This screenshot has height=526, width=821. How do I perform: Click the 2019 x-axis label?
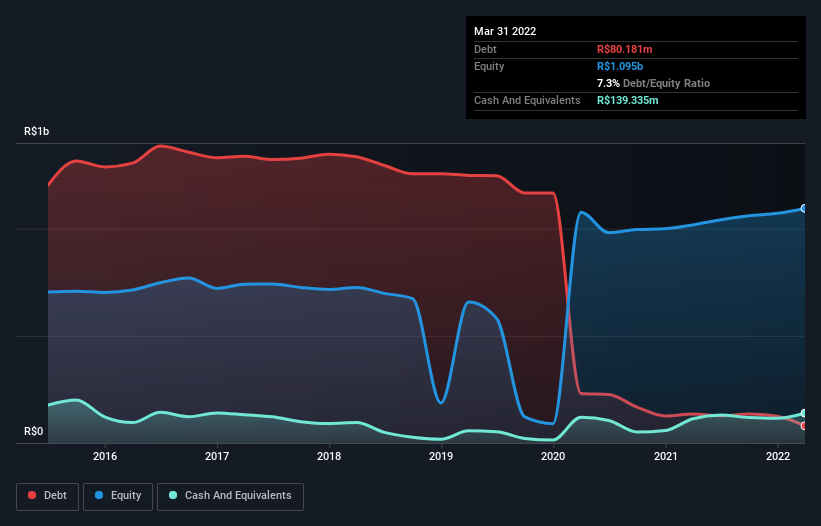click(x=441, y=456)
